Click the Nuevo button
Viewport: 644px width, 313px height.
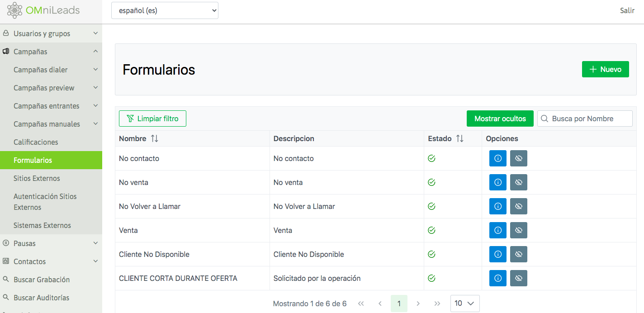tap(605, 69)
